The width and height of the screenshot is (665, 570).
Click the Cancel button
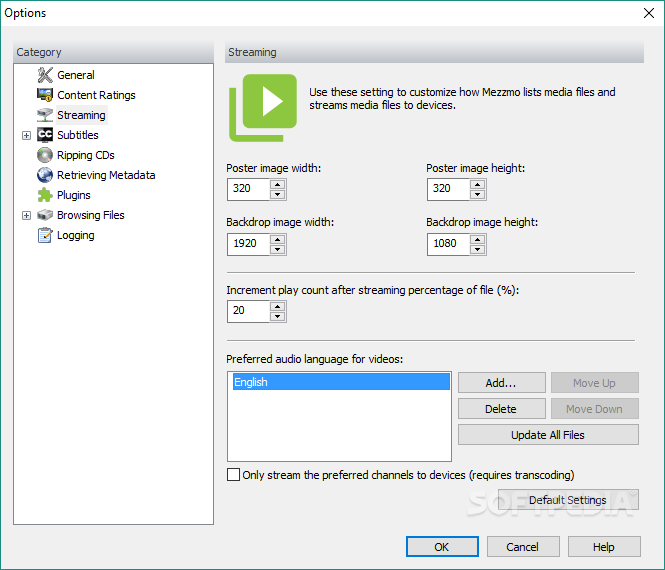point(522,547)
